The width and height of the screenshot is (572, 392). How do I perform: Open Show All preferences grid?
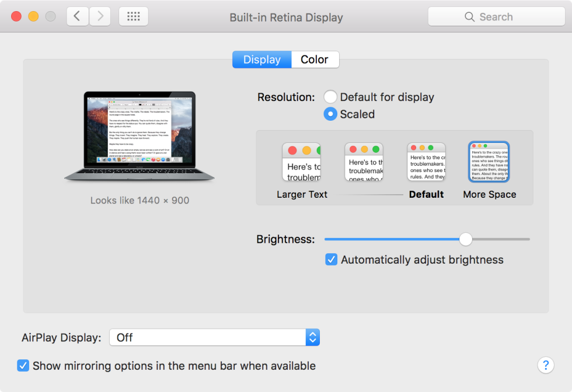tap(133, 16)
